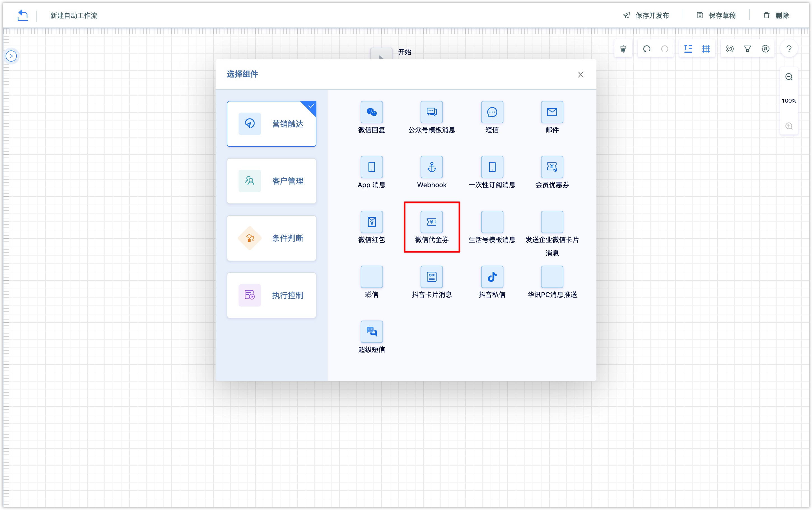The height and width of the screenshot is (510, 812).
Task: Click the 100% zoom level
Action: [x=789, y=101]
